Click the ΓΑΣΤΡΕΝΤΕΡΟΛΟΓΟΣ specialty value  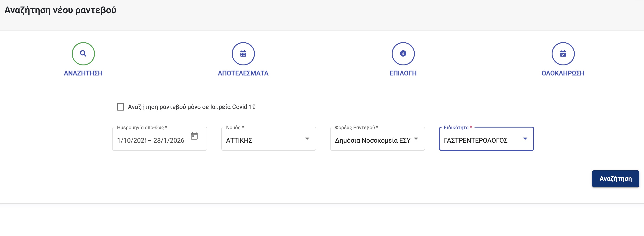click(475, 141)
